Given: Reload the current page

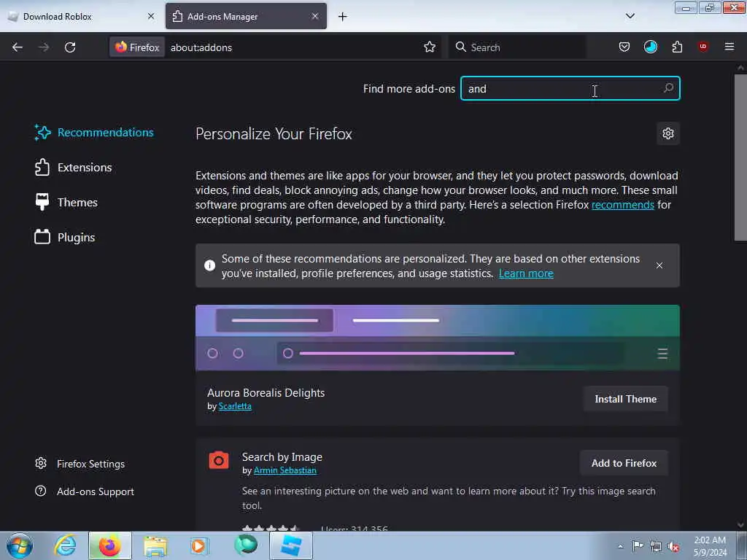Looking at the screenshot, I should [x=70, y=47].
